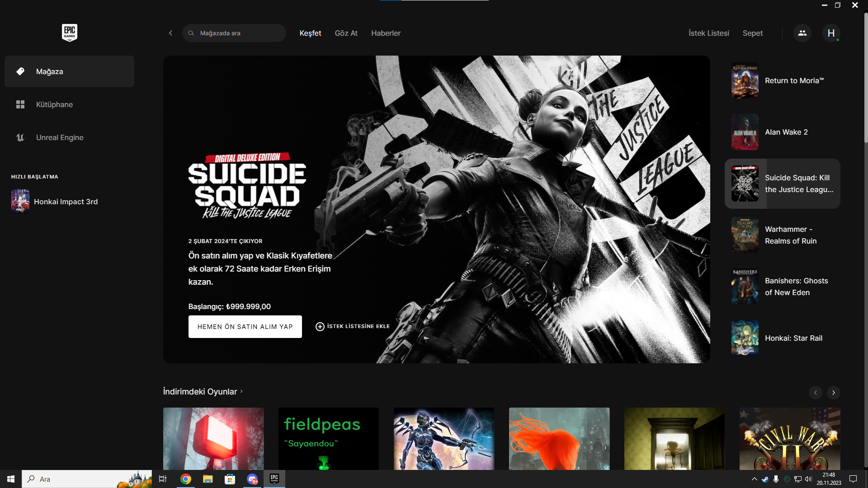Viewport: 868px width, 488px height.
Task: Open İstek Listesi link
Action: [x=708, y=33]
